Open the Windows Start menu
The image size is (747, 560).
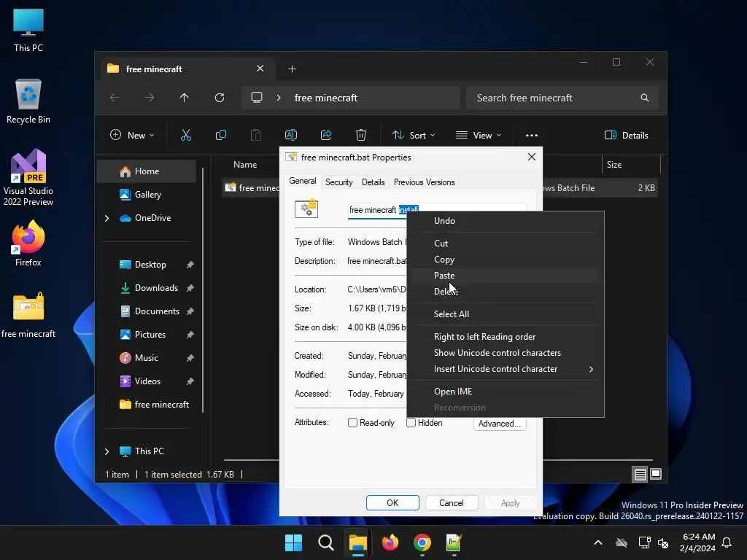293,542
